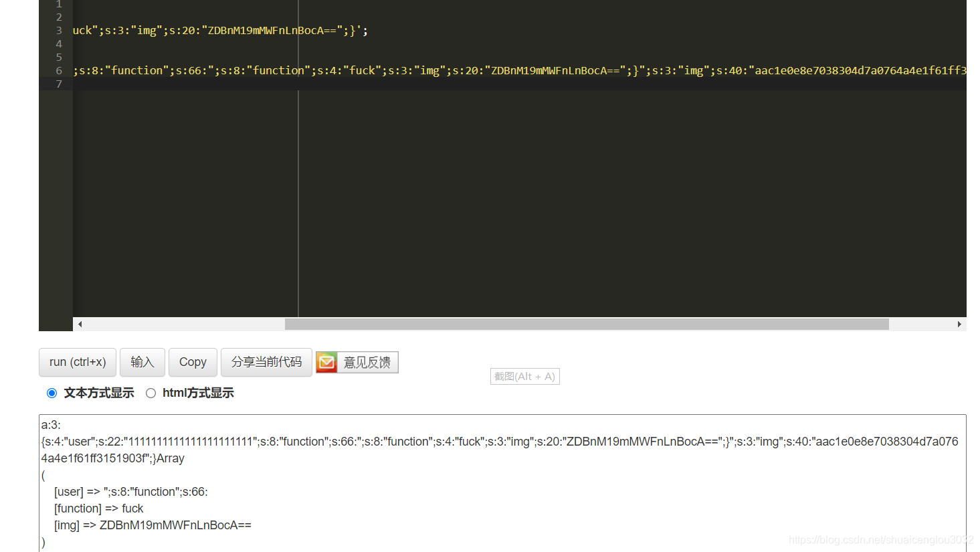Image resolution: width=980 pixels, height=552 pixels.
Task: Click output text '4a4e1f61ff3151903f";}Array'
Action: 112,458
